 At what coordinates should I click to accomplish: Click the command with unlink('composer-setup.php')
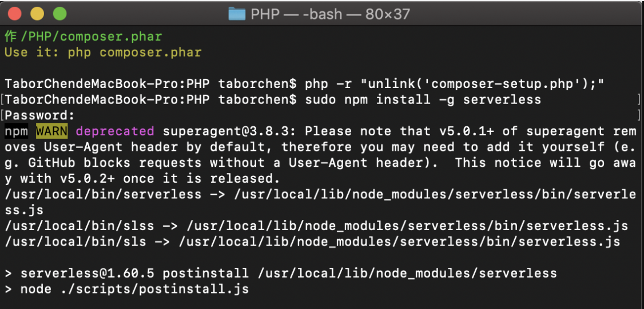point(455,84)
